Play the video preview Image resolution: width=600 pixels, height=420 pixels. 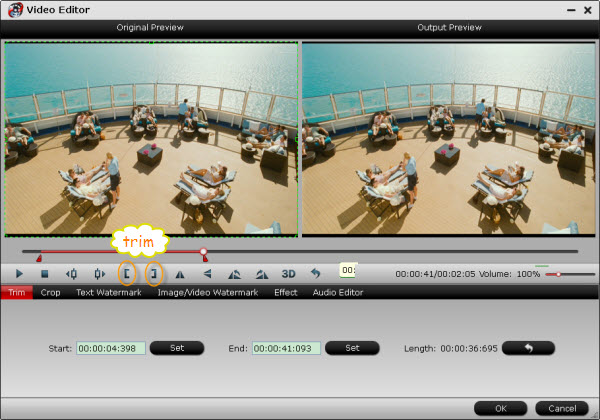pos(19,274)
